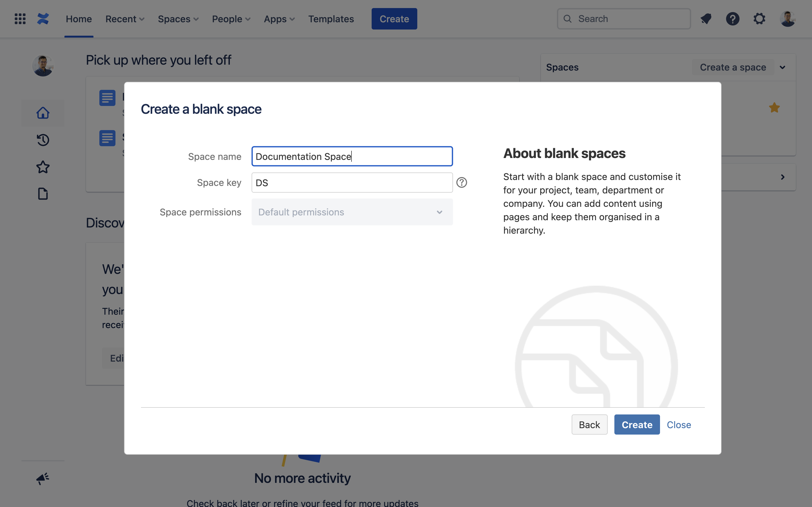Click the sidebar drafts page icon

pos(43,194)
